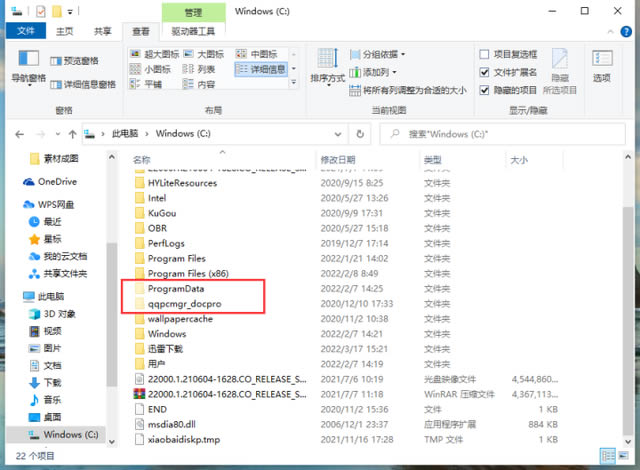
Task: Open Explorer help icon
Action: (626, 31)
